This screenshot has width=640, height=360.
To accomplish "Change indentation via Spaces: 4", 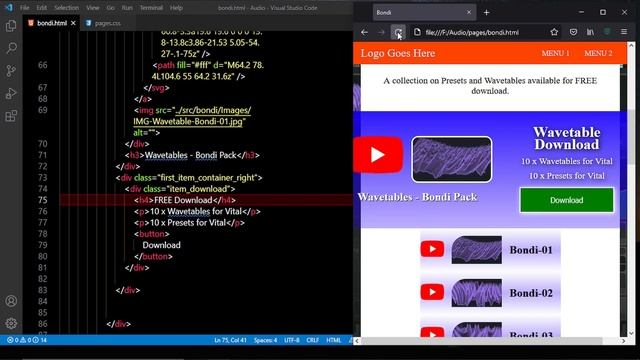I will pos(265,340).
